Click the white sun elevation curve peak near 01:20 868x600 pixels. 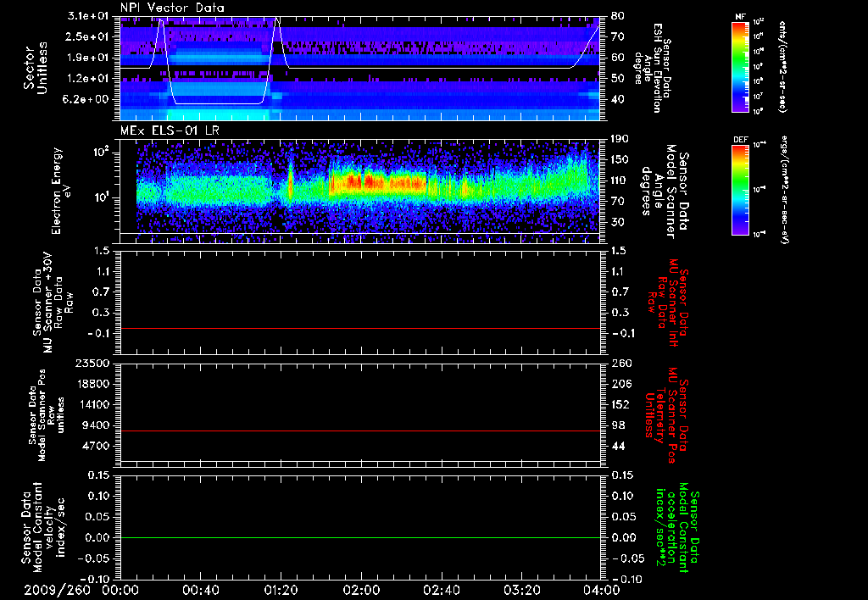(x=277, y=19)
